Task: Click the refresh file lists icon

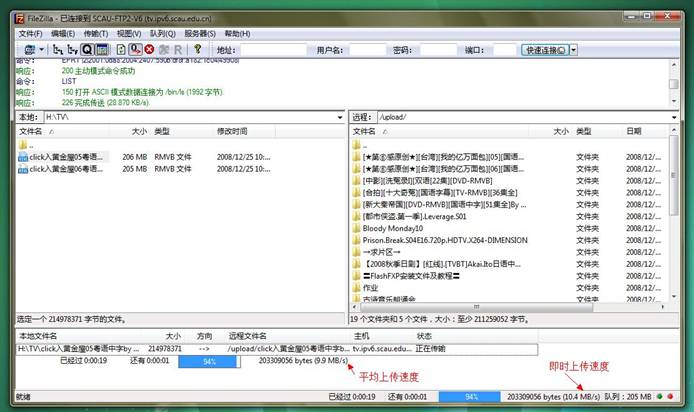Action: tap(121, 50)
